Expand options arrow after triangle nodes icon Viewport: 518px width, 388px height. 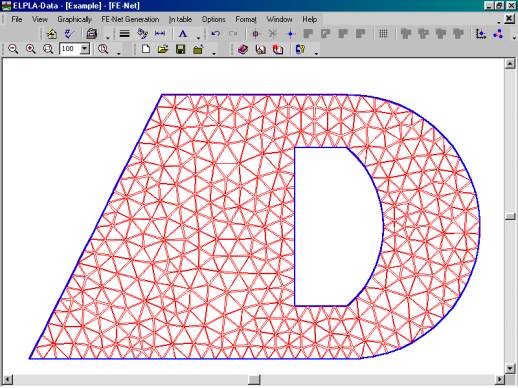(514, 37)
